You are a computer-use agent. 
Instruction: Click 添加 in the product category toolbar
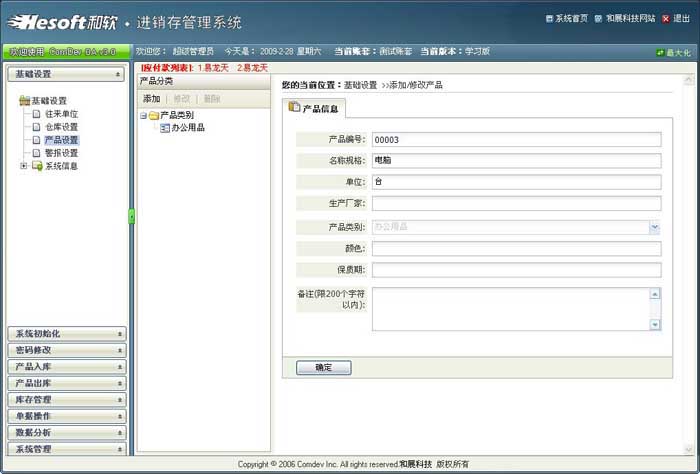(151, 99)
